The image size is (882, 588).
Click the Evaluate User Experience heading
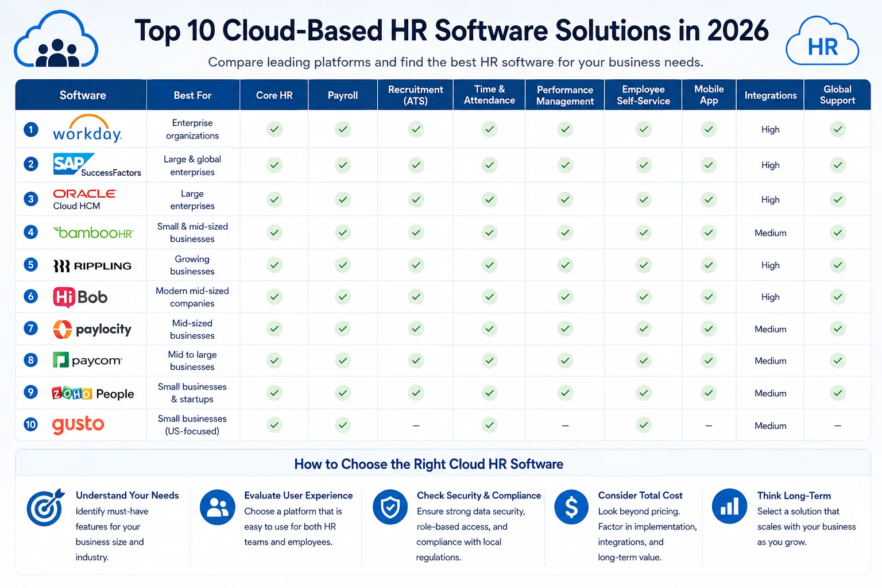[x=299, y=496]
